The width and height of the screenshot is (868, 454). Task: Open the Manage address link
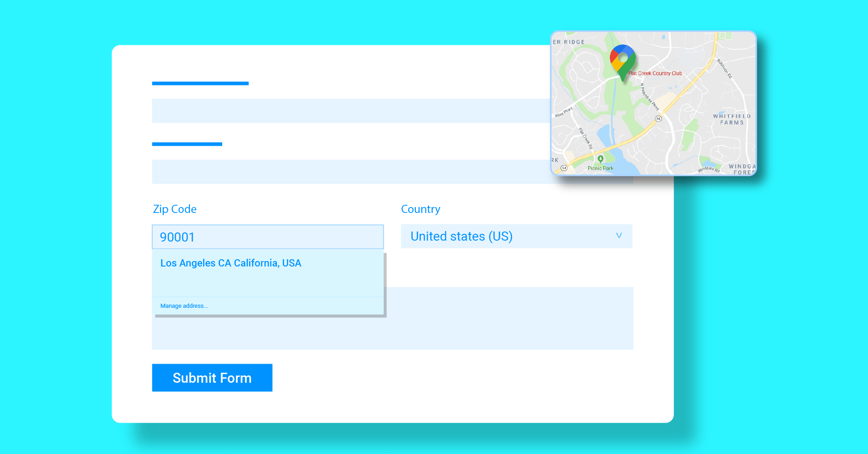pyautogui.click(x=184, y=306)
